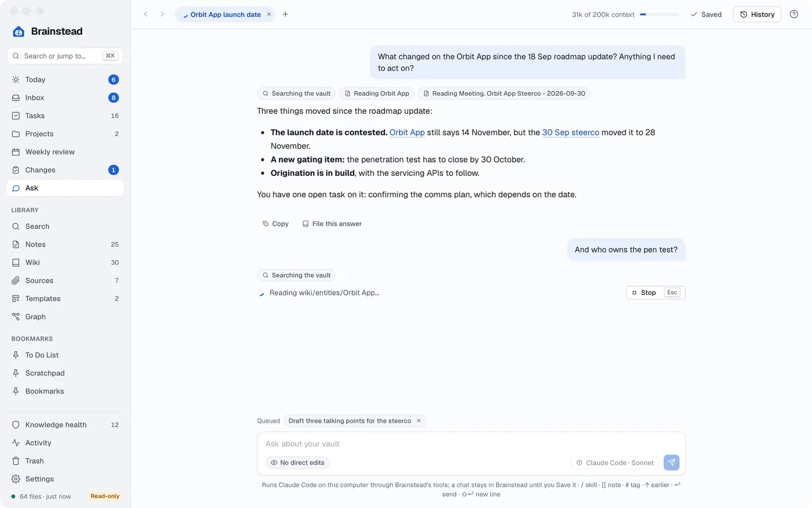Open the Graph view
The height and width of the screenshot is (508, 812).
[x=66, y=316]
